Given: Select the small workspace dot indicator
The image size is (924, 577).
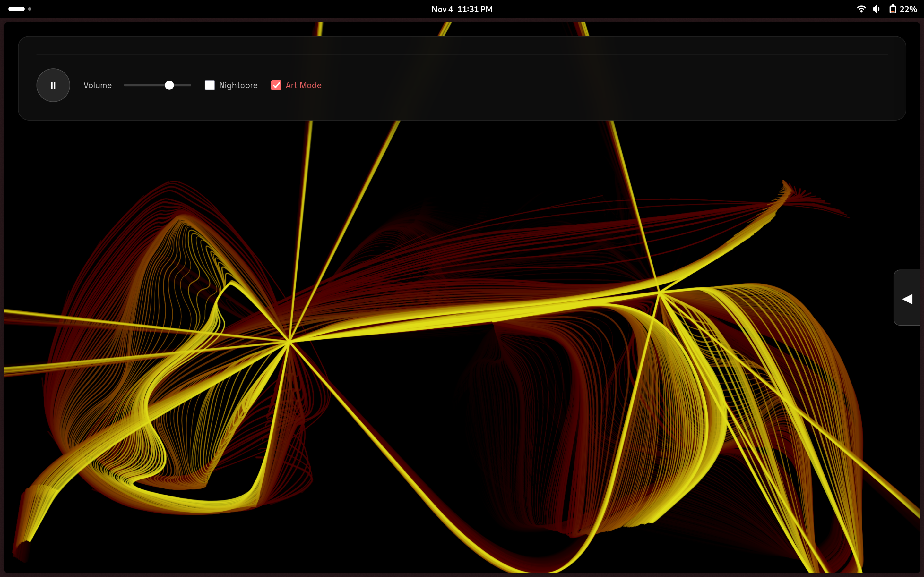Looking at the screenshot, I should [30, 9].
